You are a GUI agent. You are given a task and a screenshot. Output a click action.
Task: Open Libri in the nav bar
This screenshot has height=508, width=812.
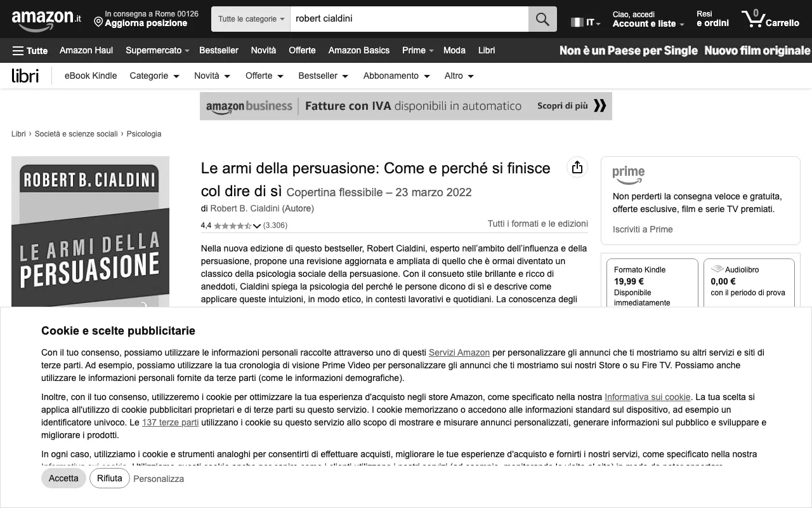[x=487, y=50]
